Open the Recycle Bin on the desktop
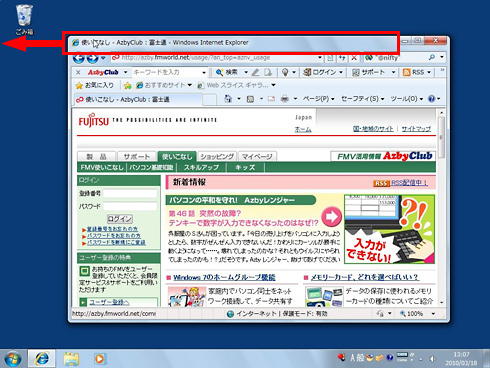 pos(24,19)
